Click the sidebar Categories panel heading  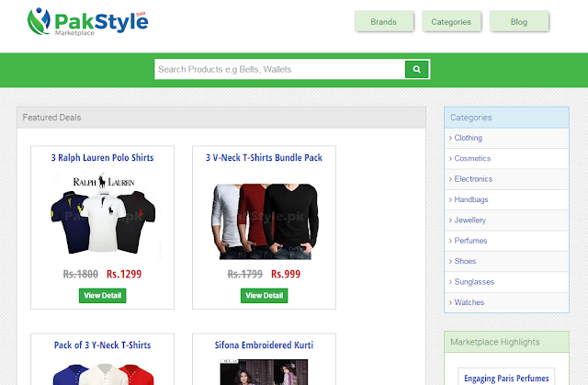click(471, 118)
